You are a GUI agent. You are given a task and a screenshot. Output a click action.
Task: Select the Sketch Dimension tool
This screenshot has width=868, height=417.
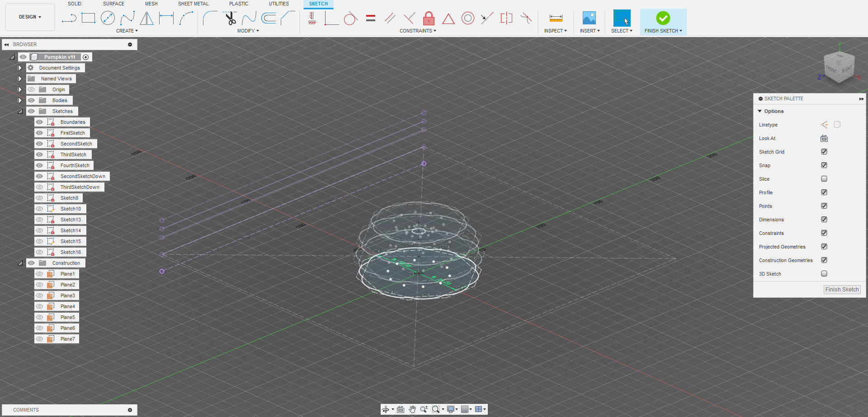(166, 18)
